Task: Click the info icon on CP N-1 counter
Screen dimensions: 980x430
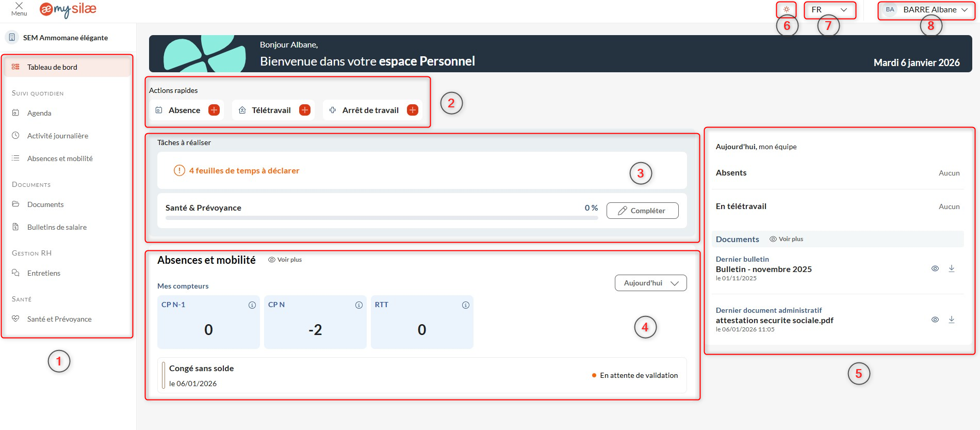Action: [252, 305]
